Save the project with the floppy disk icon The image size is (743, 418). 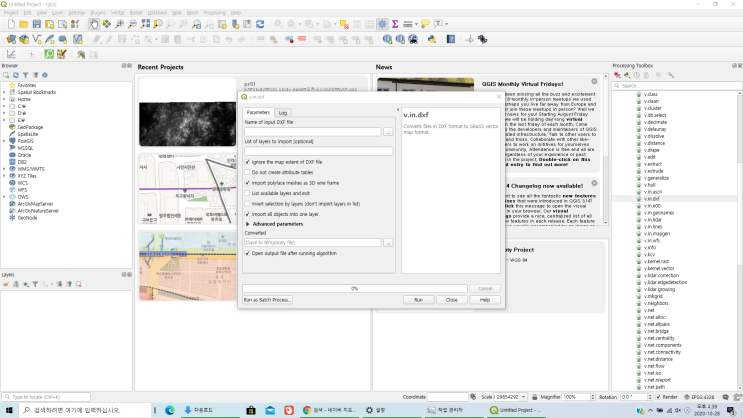(x=36, y=24)
